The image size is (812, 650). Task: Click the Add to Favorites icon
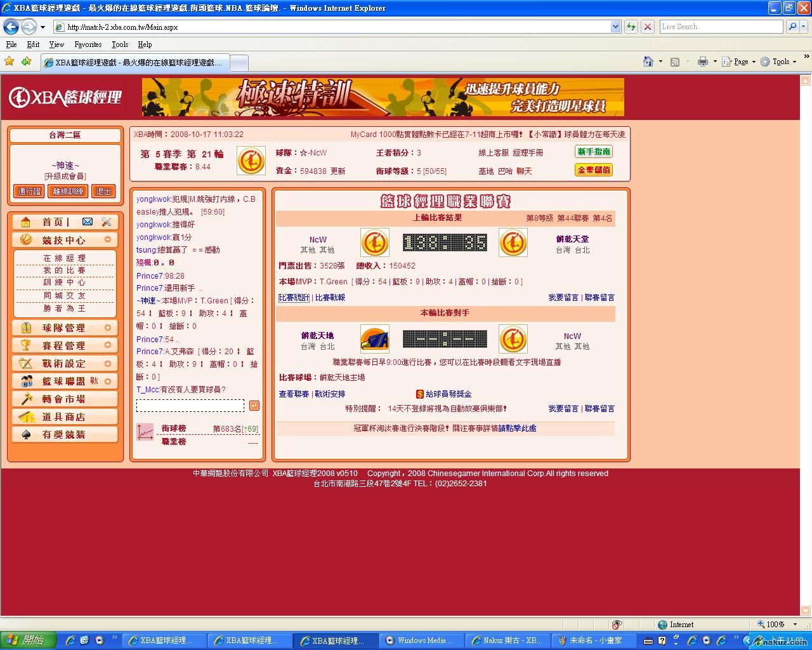point(26,62)
